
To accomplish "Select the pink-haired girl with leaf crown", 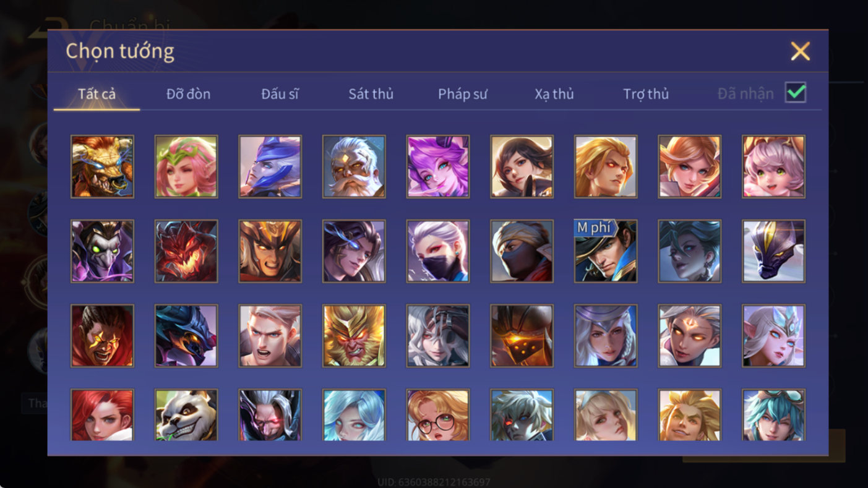I will coord(186,166).
